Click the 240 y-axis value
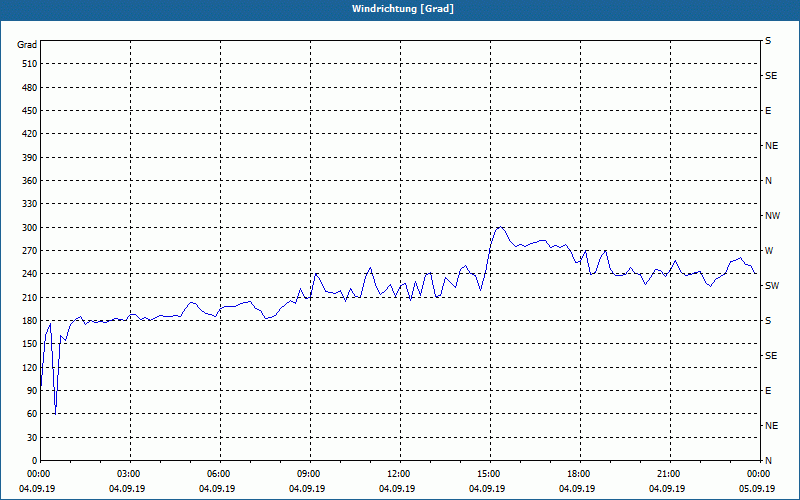Viewport: 800px width, 500px height. (x=30, y=274)
